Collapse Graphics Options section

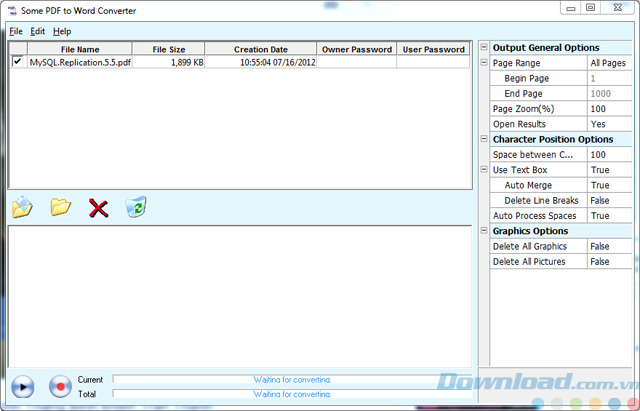tap(484, 231)
